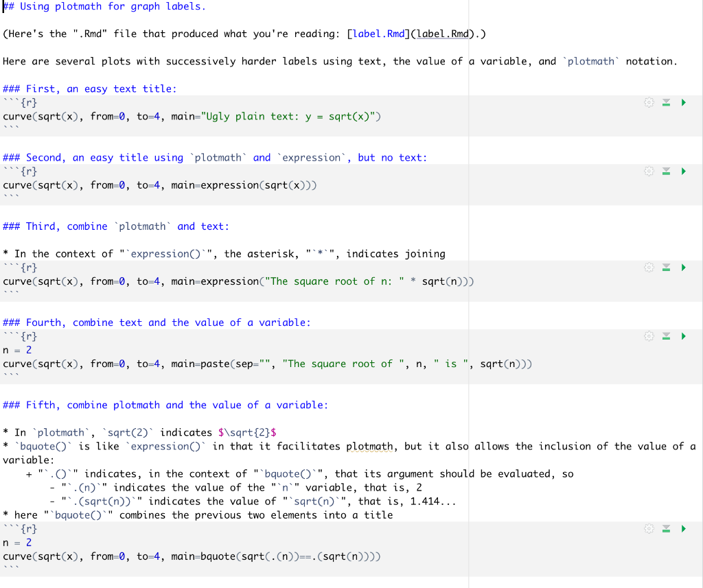
Task: Click the 'Fourth, combine text and the value' heading
Action: 157,322
